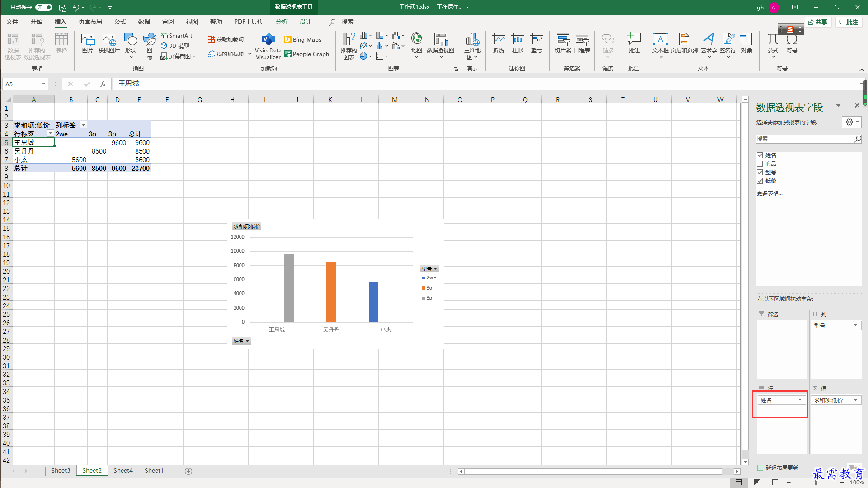The image size is (868, 488).
Task: Open the 型号 field button dropdown on chart
Action: (429, 269)
